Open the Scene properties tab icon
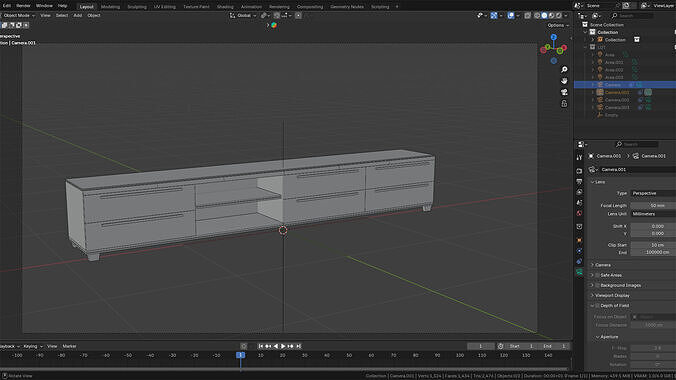The height and width of the screenshot is (380, 676). pyautogui.click(x=579, y=203)
